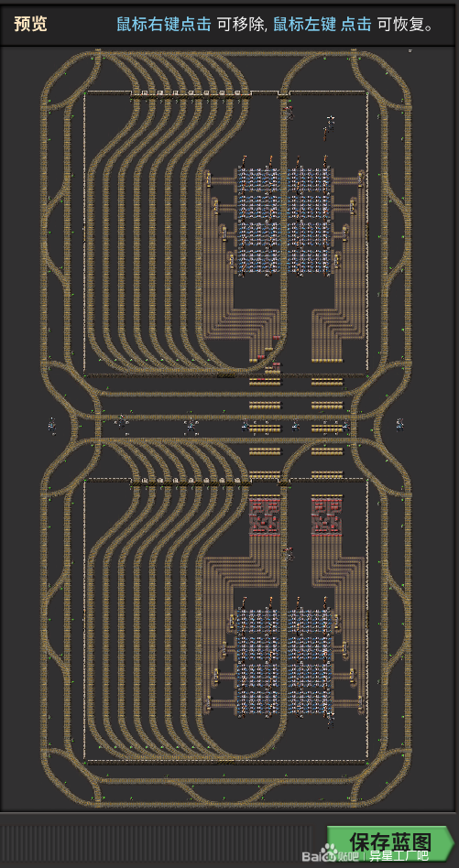This screenshot has height=868, width=459.
Task: Select the roboport at the far right of the middle track
Action: click(x=399, y=425)
